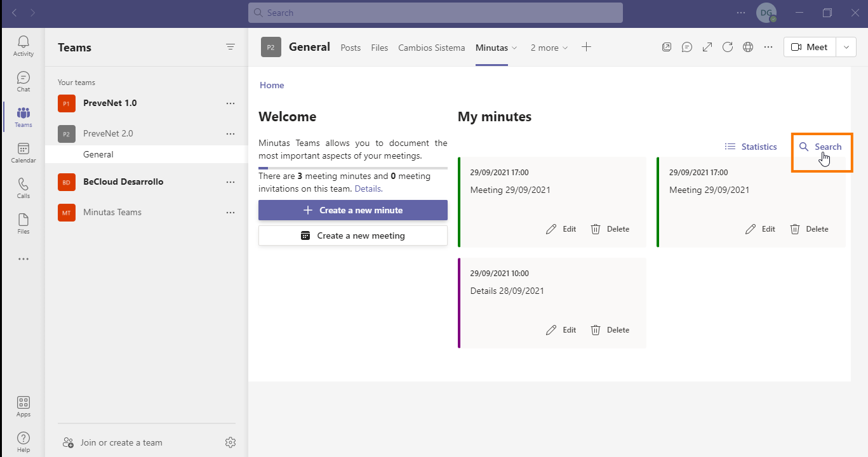
Task: Open the Activity feed
Action: pos(23,46)
